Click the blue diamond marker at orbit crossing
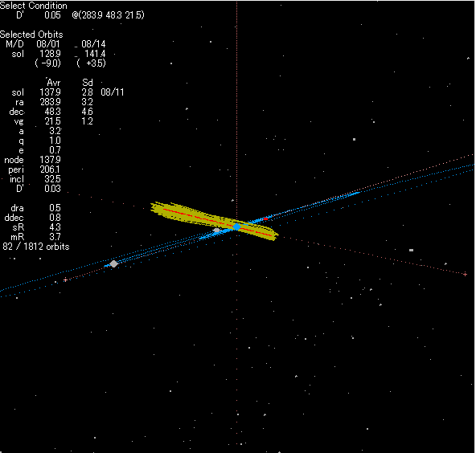Screen dimensions: 476x453 [236, 226]
